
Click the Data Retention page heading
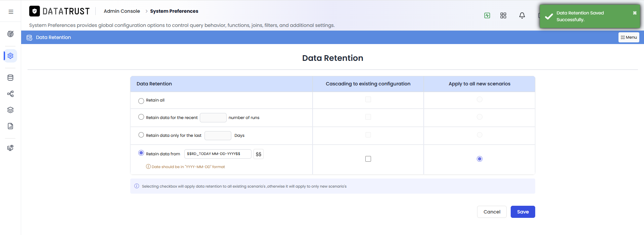(x=333, y=58)
